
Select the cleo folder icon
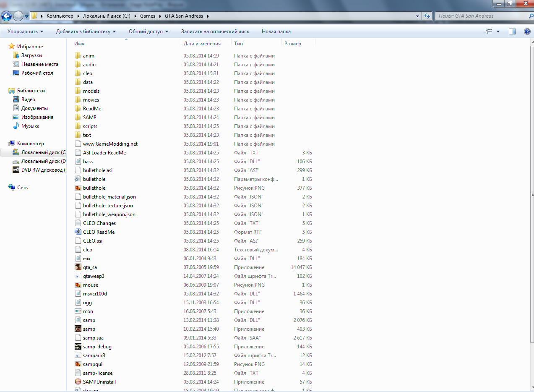(x=78, y=73)
